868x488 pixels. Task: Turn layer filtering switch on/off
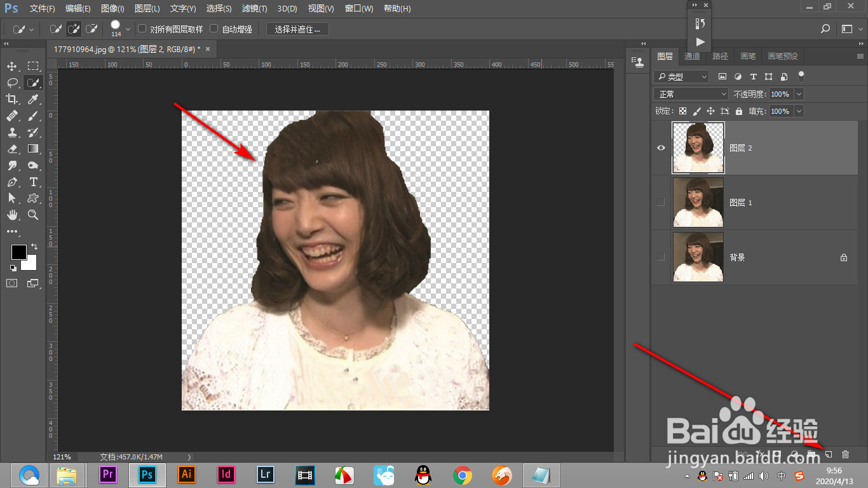(x=801, y=76)
